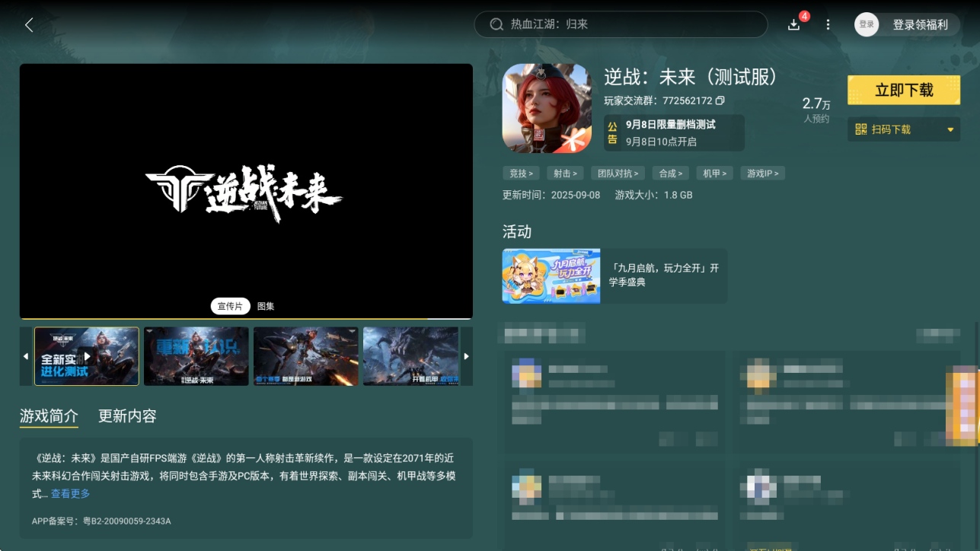Open the 团队对抗 tag
This screenshot has height=551, width=980.
pyautogui.click(x=618, y=174)
